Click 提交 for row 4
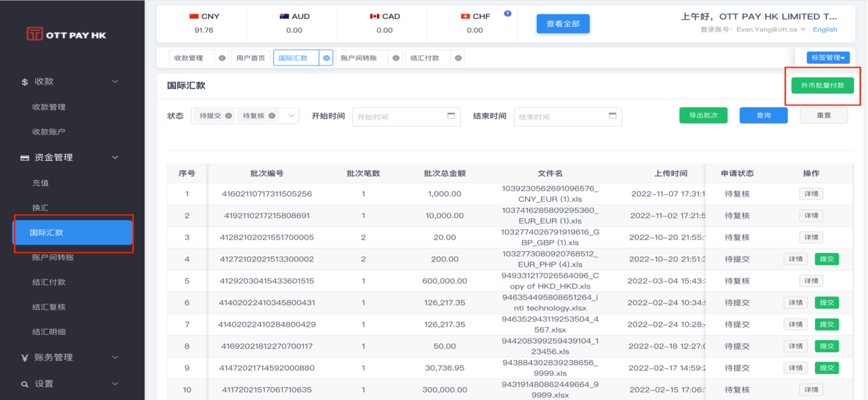868x400 pixels. point(827,259)
